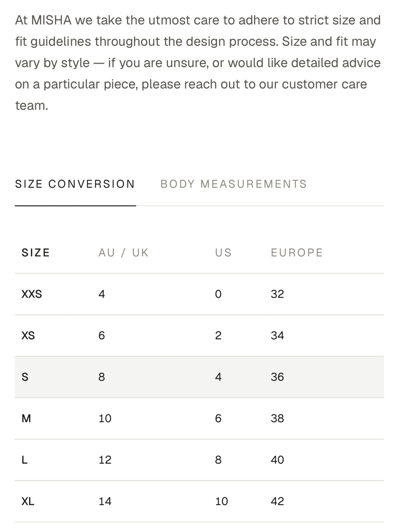Click AU/UK value 12 for L
The height and width of the screenshot is (532, 399).
[105, 460]
